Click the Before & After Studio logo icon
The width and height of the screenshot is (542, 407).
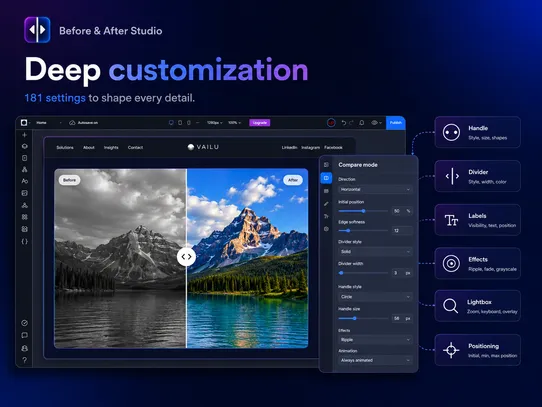[x=37, y=30]
